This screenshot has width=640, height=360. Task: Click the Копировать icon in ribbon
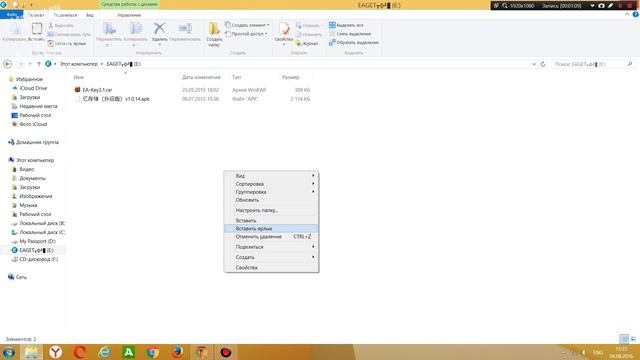click(x=15, y=29)
